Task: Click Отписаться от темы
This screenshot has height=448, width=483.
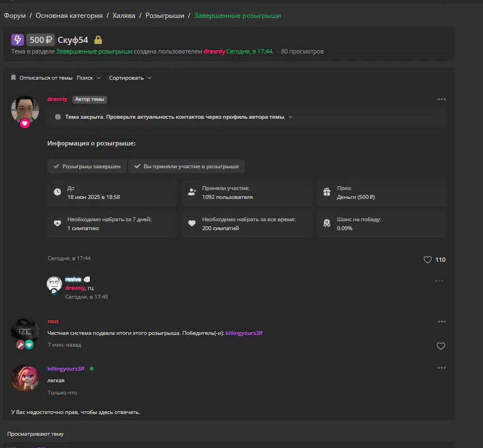Action: 46,78
